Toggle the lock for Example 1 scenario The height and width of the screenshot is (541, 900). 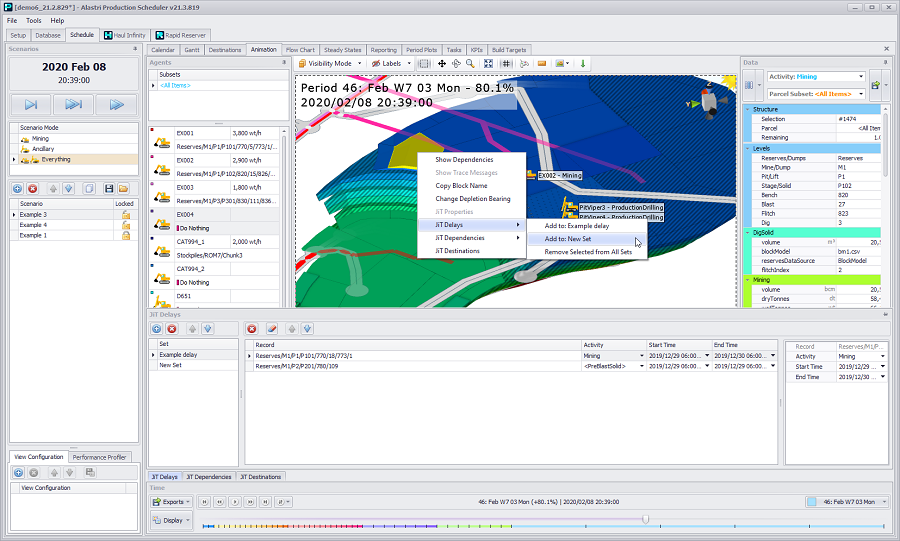point(126,235)
